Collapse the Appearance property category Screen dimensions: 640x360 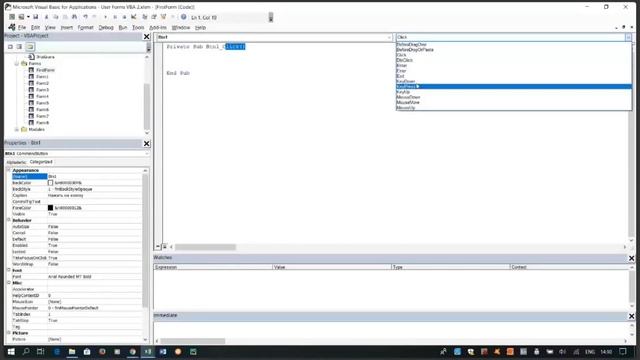point(8,170)
